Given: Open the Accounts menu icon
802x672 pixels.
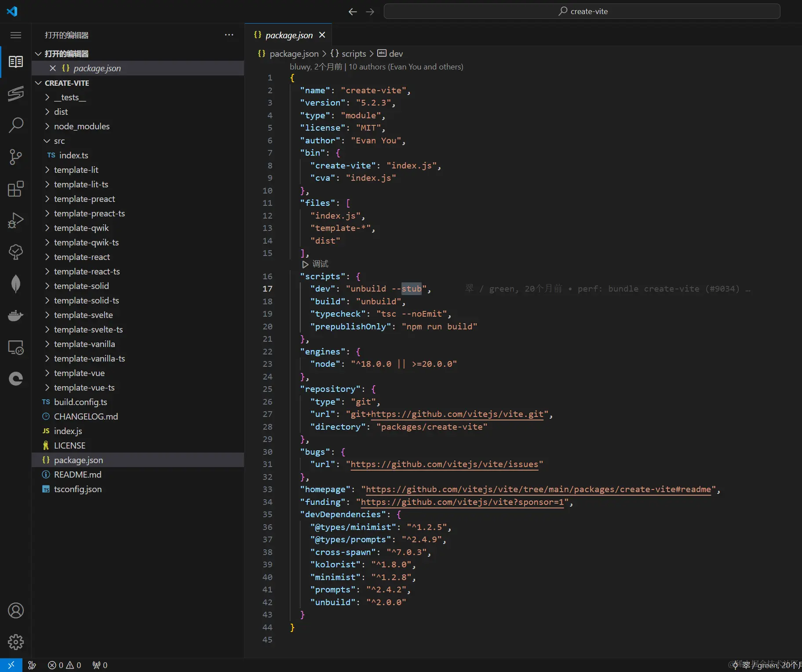Looking at the screenshot, I should [x=16, y=610].
